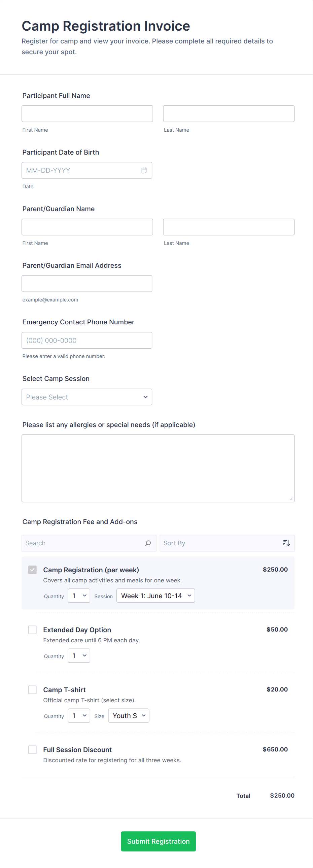Expand the T-shirt size Youth S dropdown
The width and height of the screenshot is (313, 868).
pyautogui.click(x=129, y=715)
